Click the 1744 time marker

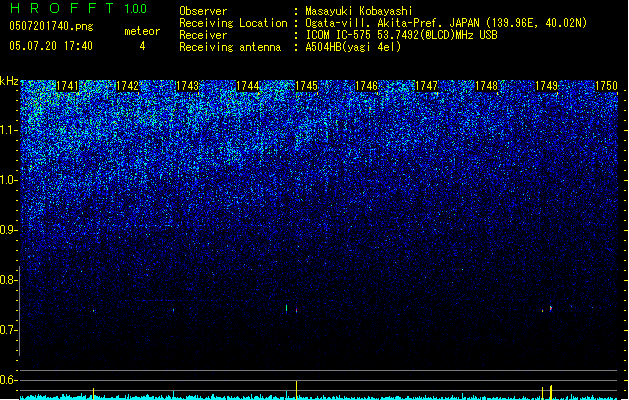click(248, 86)
